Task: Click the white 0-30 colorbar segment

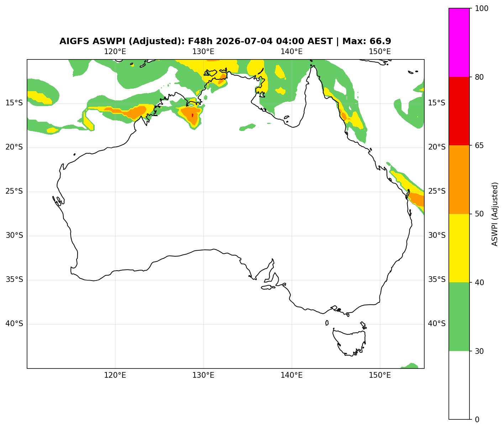Action: tap(459, 385)
